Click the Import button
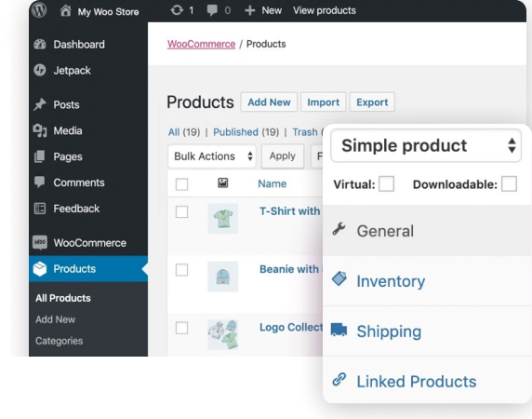The width and height of the screenshot is (532, 419). click(x=324, y=102)
